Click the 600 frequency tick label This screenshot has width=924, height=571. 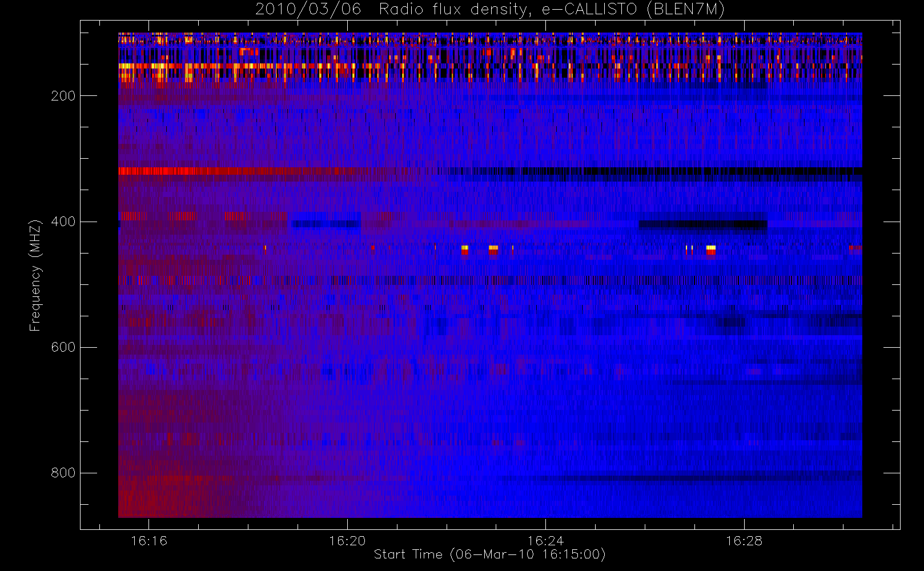(63, 347)
